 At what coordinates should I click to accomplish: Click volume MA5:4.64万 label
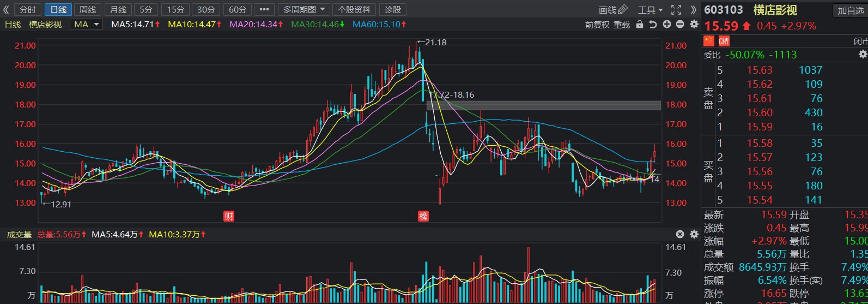(117, 235)
